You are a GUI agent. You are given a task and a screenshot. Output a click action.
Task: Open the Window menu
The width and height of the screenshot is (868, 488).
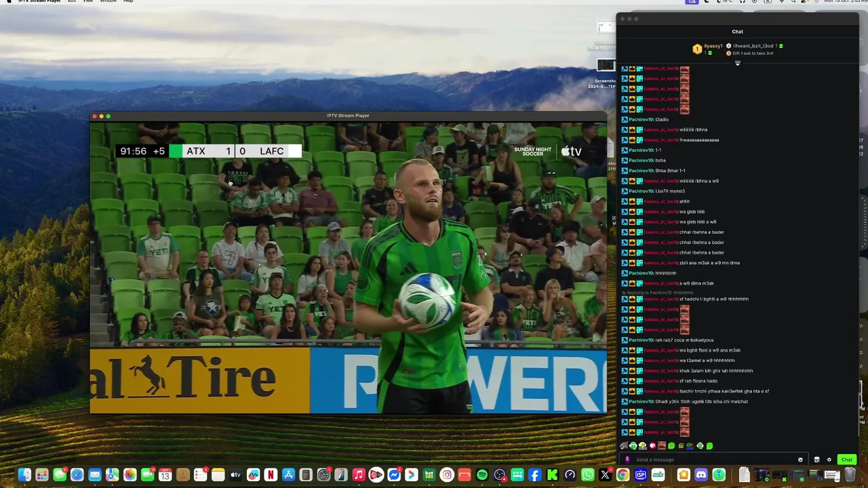pos(108,1)
